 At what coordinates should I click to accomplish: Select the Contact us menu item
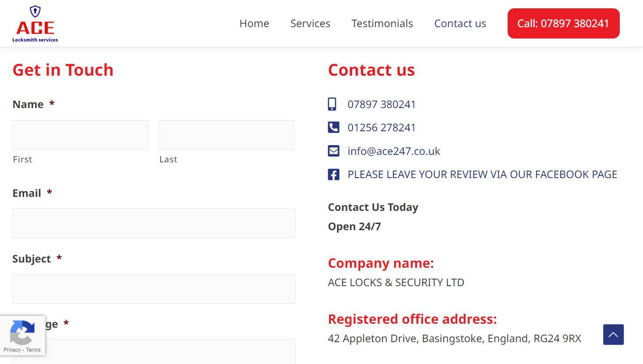coord(460,24)
